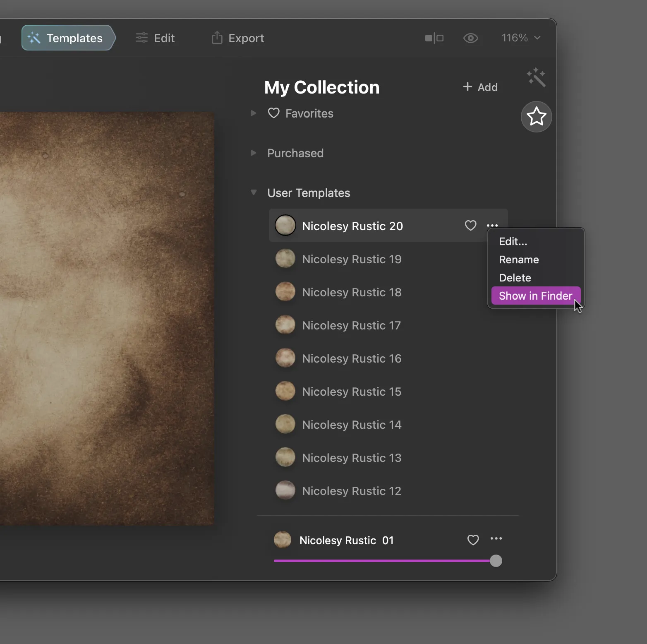Open three-dots menu for Nicolesy Rustic 01
647x644 pixels.
point(496,538)
